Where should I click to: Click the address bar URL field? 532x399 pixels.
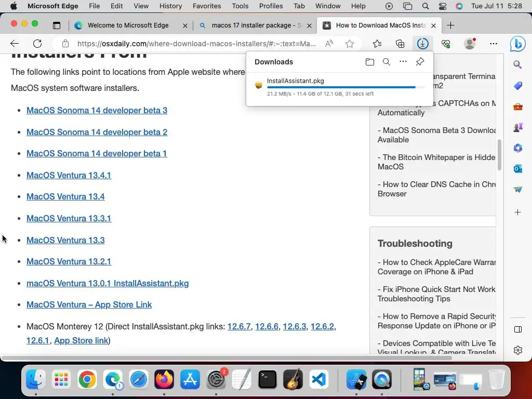(x=197, y=44)
